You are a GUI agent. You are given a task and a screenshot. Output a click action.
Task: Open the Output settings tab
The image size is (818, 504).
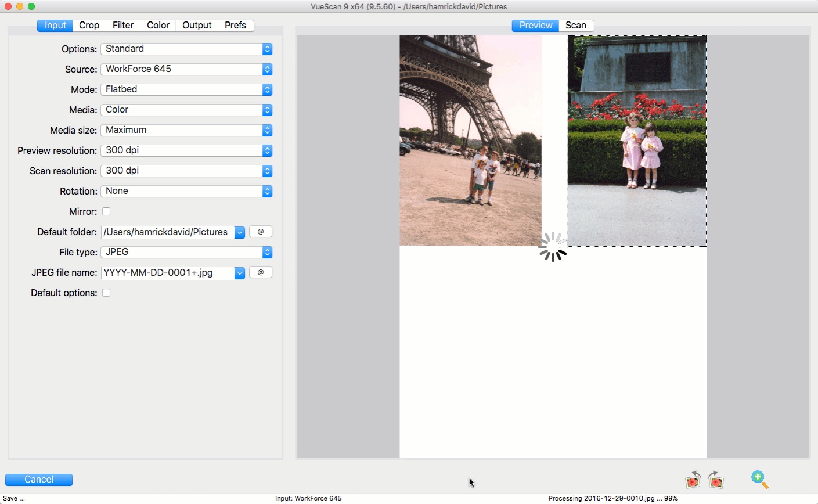point(196,25)
